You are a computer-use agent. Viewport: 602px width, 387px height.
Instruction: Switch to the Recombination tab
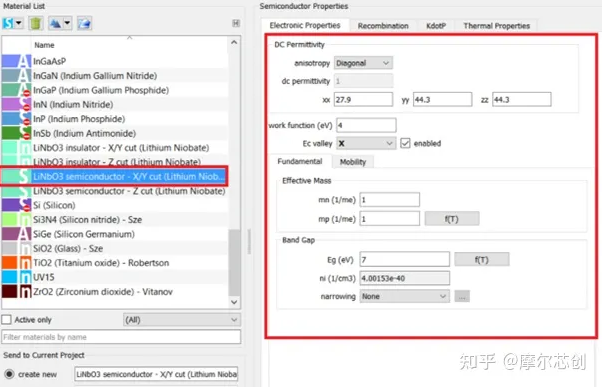click(x=383, y=26)
